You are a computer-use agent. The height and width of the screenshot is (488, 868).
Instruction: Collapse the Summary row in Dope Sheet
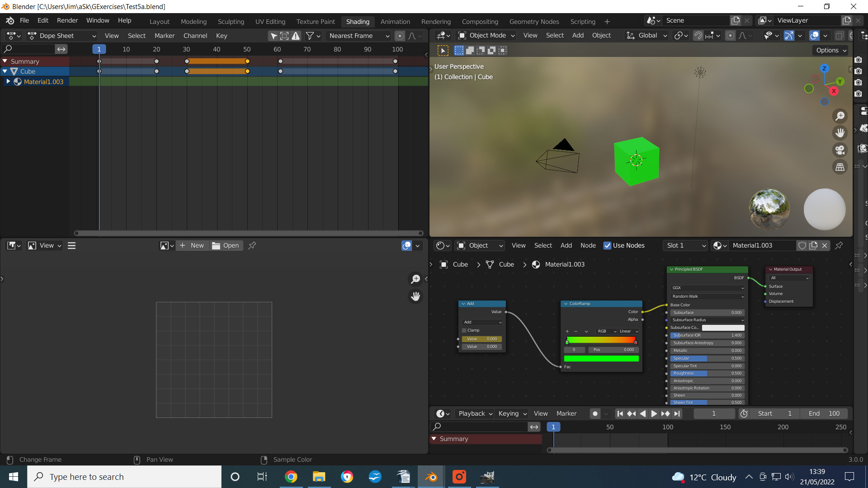[5, 61]
